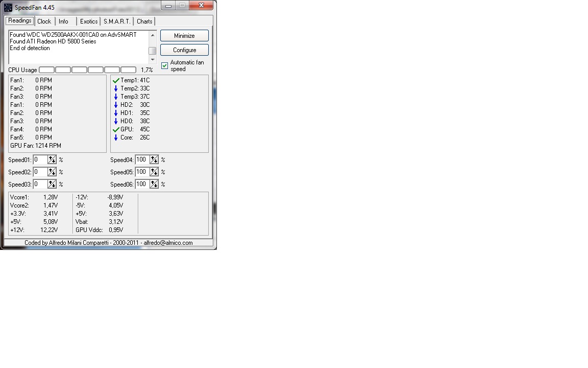Open the Configure dialog
This screenshot has width=588, height=368.
click(184, 50)
